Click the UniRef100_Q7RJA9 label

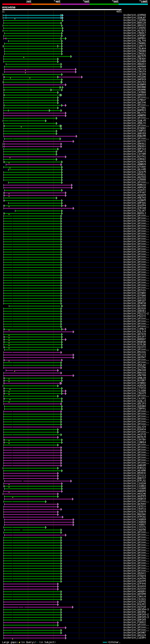pos(135,208)
